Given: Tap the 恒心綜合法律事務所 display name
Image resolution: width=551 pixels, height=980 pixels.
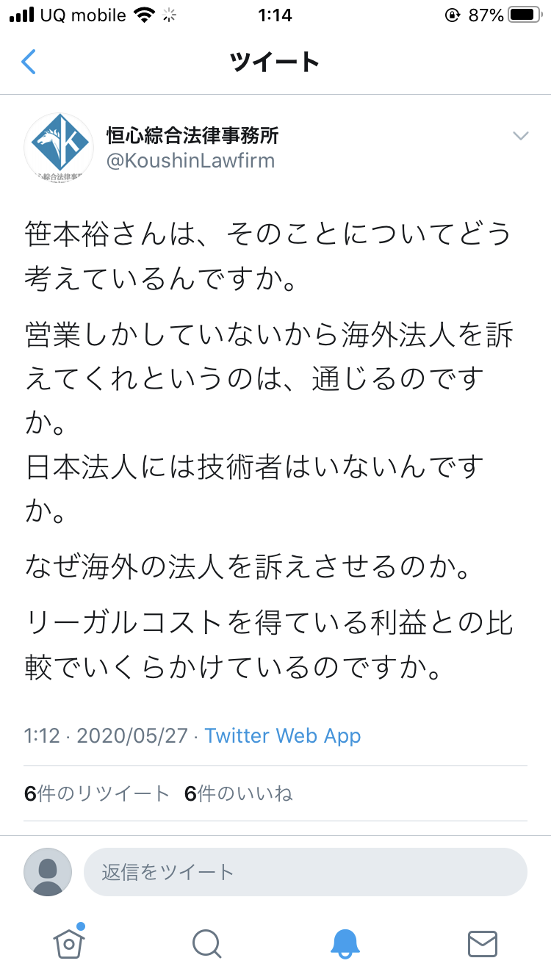Looking at the screenshot, I should 192,135.
